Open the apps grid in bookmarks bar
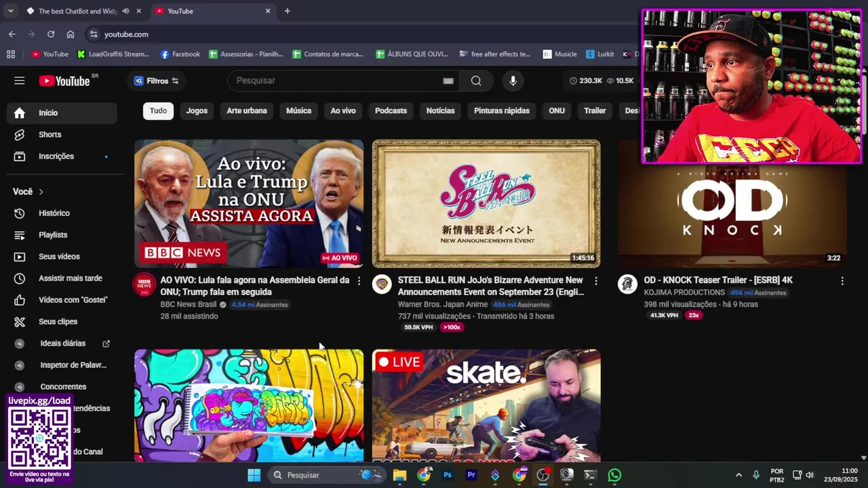Screen dimensions: 868x488 [11, 54]
